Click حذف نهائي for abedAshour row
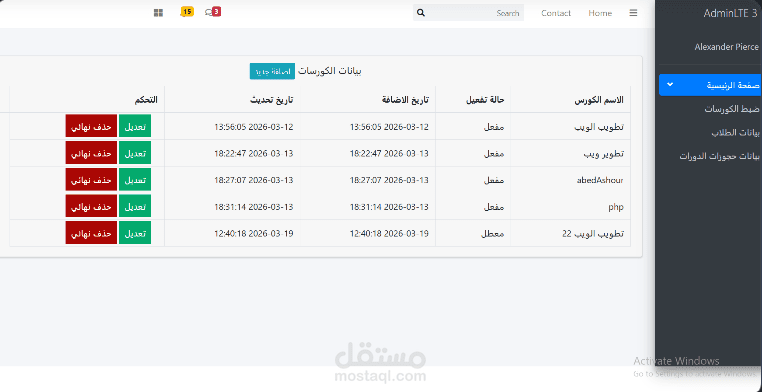The height and width of the screenshot is (392, 762). [x=91, y=179]
